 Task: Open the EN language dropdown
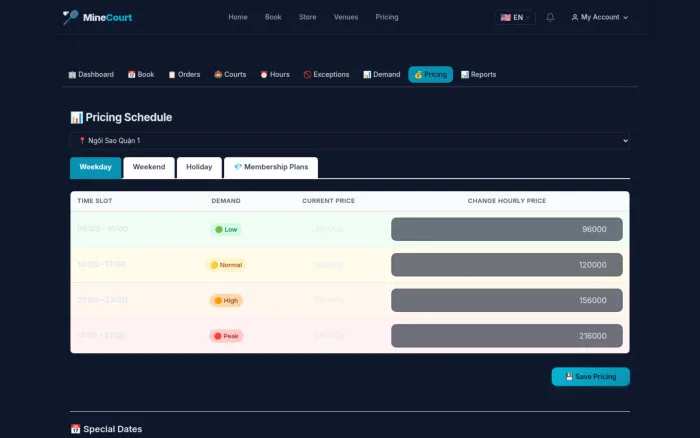[x=515, y=17]
